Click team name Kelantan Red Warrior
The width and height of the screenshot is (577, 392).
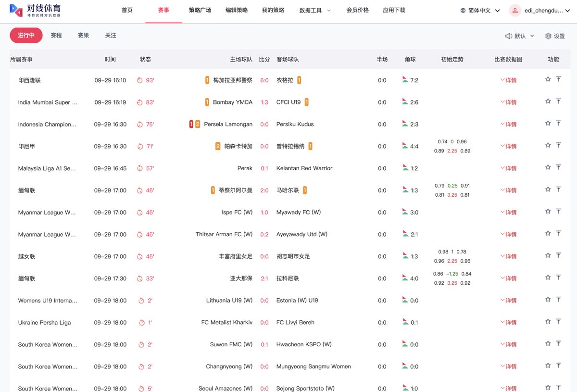[x=304, y=168]
